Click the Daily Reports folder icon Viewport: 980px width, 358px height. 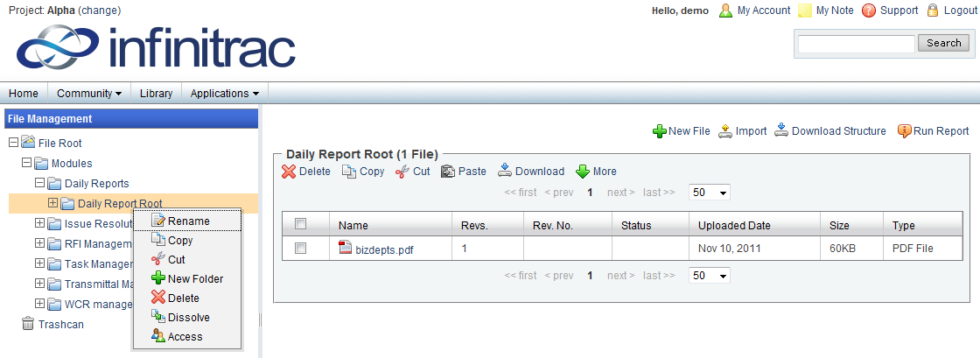(54, 184)
